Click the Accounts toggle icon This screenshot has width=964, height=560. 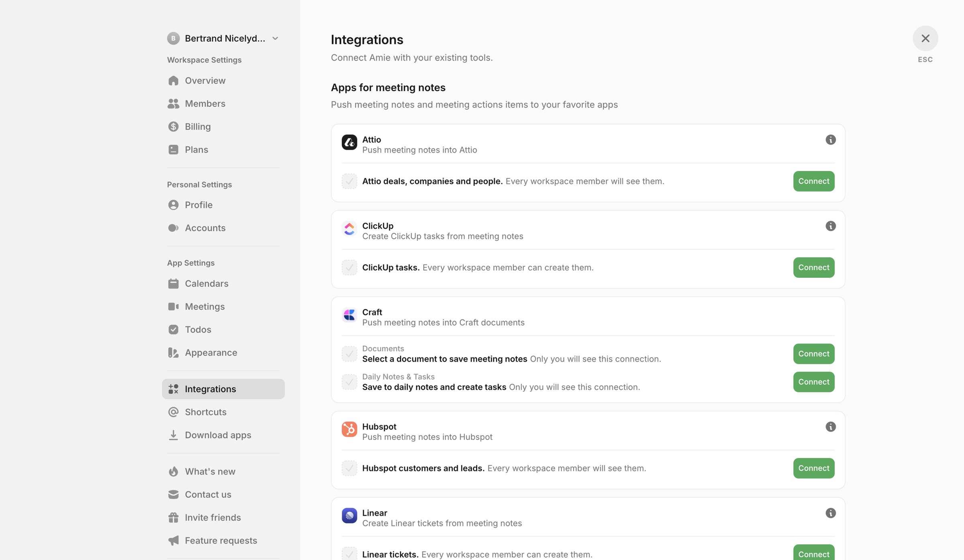[173, 228]
